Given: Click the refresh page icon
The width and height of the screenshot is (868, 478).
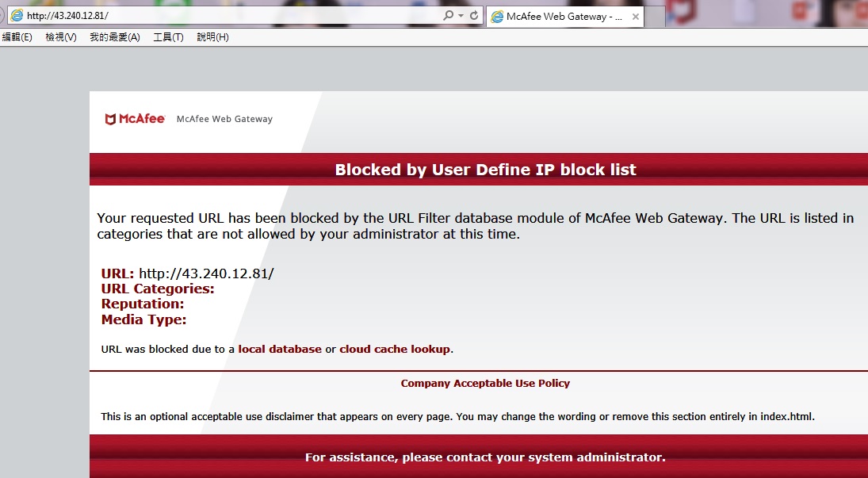Looking at the screenshot, I should 474,16.
